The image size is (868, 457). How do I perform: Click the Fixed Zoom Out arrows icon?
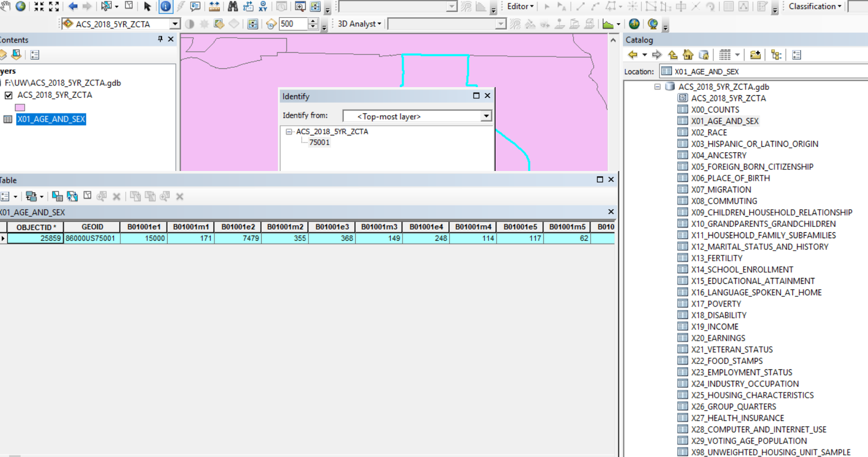pos(54,6)
